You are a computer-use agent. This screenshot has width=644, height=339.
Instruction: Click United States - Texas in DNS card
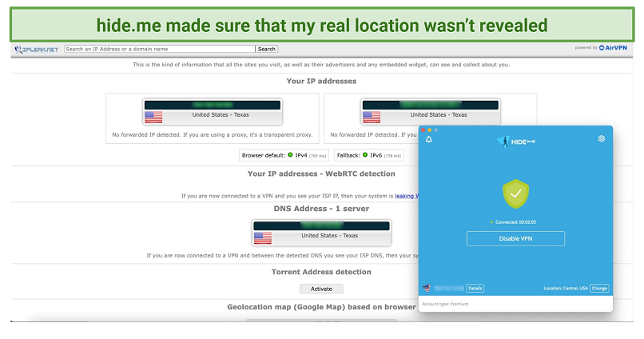pyautogui.click(x=329, y=235)
